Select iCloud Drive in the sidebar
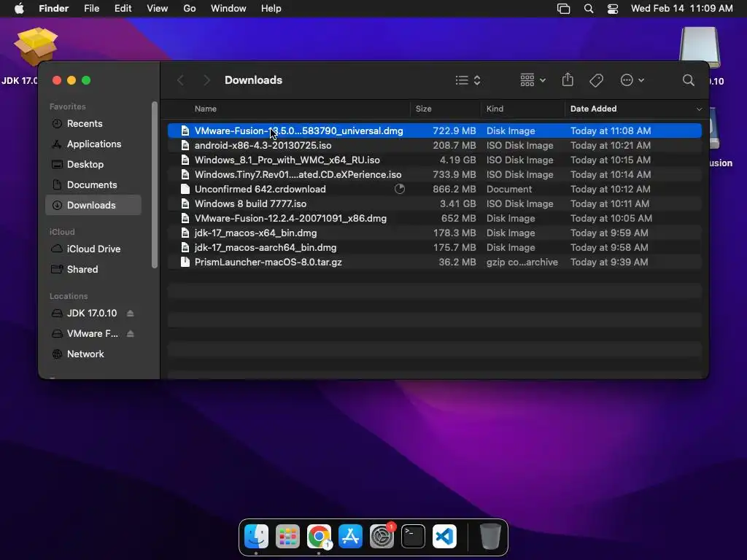This screenshot has height=560, width=747. pyautogui.click(x=93, y=249)
